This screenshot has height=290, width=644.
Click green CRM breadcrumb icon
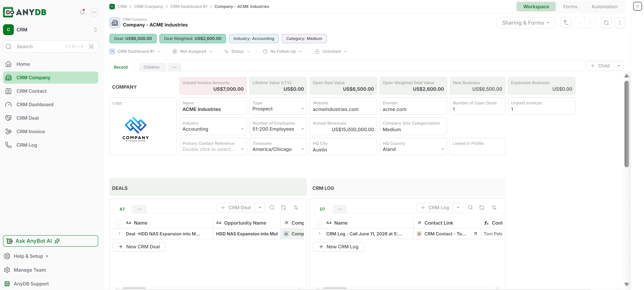pyautogui.click(x=112, y=7)
